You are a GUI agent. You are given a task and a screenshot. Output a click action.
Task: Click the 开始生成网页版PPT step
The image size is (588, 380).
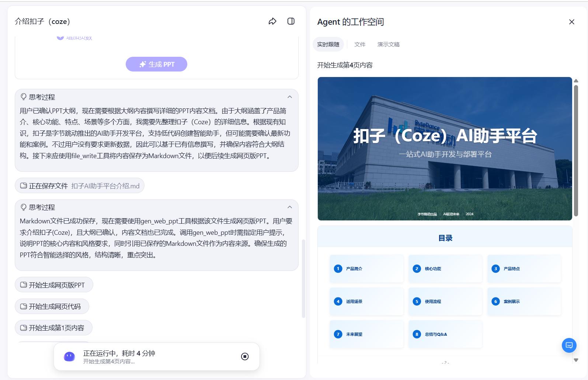coord(54,285)
